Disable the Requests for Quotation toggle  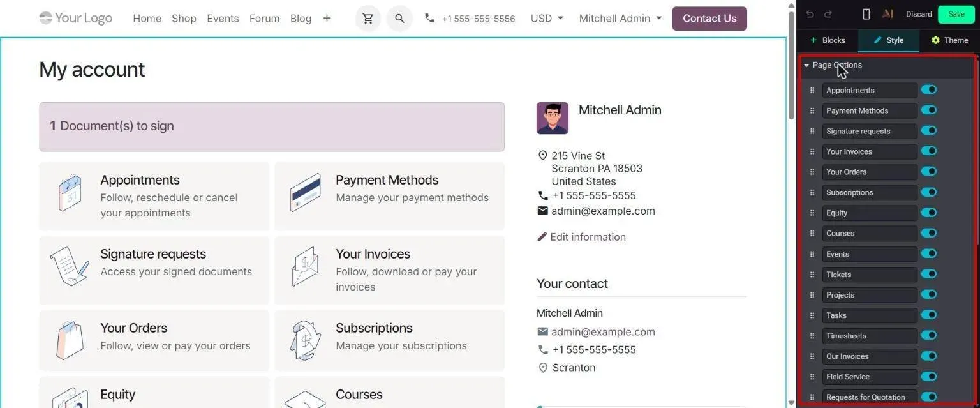(929, 397)
